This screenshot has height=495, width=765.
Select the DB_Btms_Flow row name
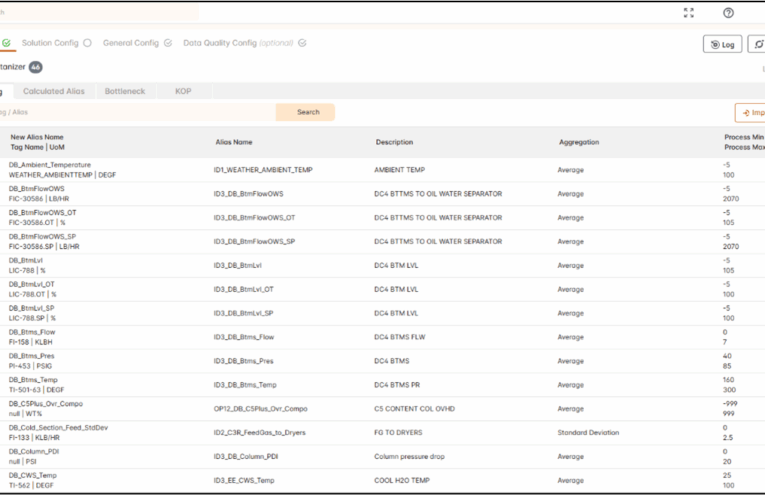point(32,332)
